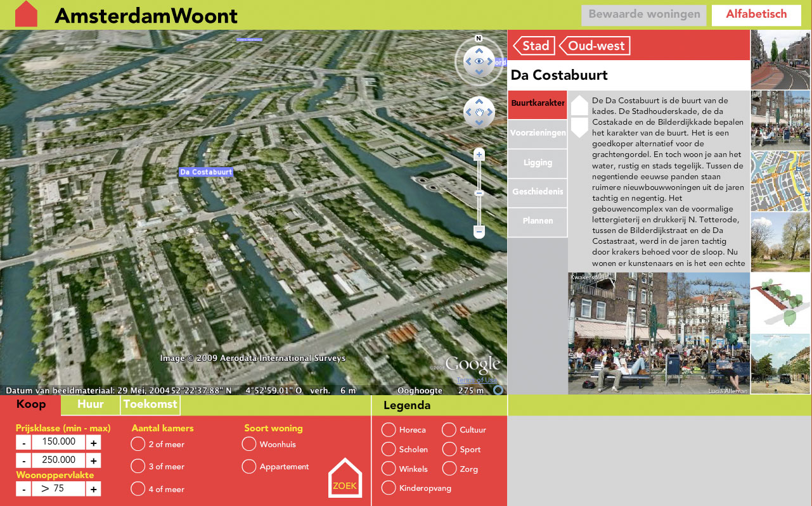Open the street map thumbnail in sidebar
Image resolution: width=812 pixels, height=506 pixels.
(x=780, y=181)
